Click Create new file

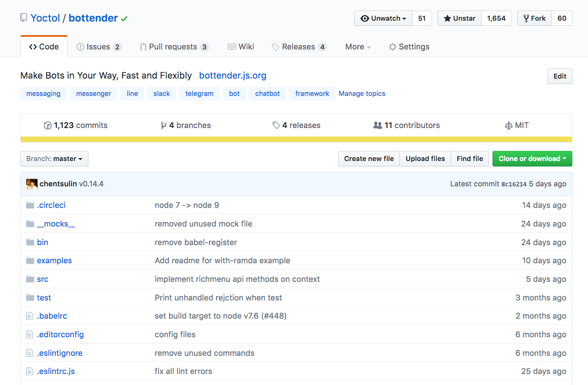369,158
